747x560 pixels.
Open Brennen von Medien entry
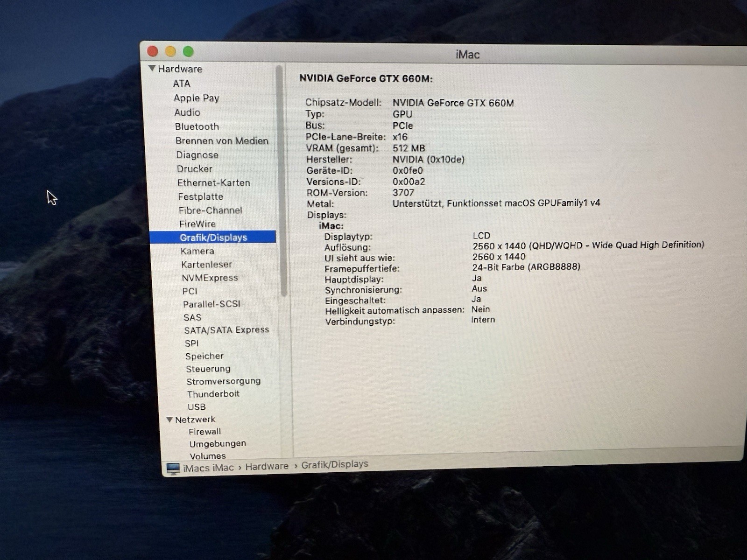222,141
